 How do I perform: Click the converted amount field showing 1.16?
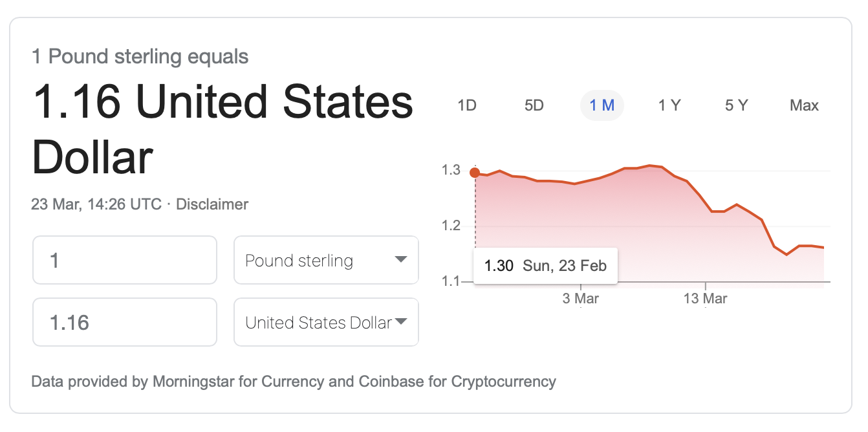[x=124, y=322]
